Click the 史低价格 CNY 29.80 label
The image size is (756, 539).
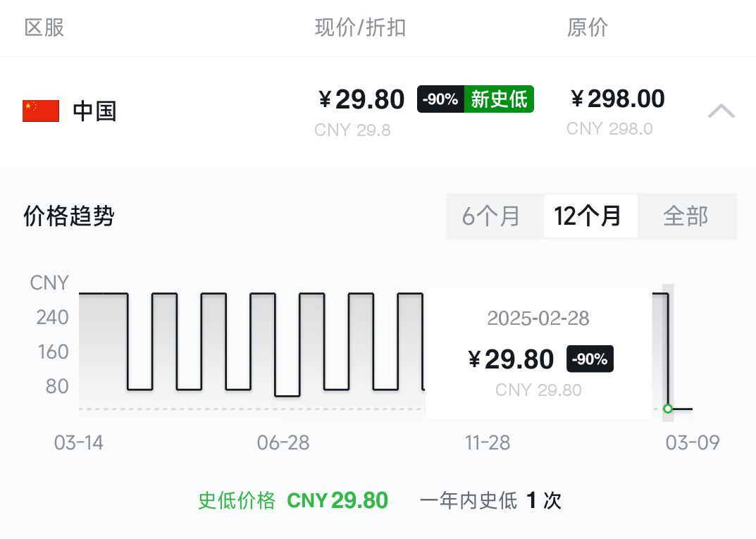293,500
